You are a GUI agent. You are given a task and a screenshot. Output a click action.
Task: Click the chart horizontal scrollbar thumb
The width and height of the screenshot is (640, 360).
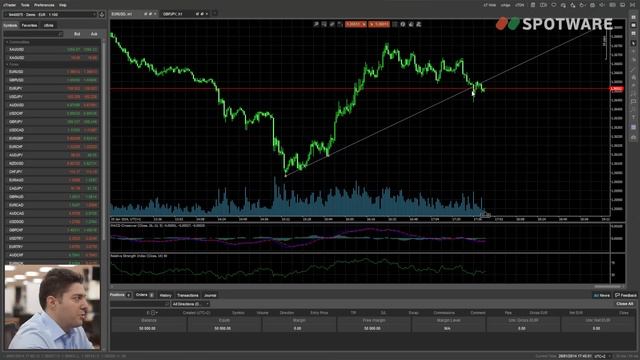(607, 287)
